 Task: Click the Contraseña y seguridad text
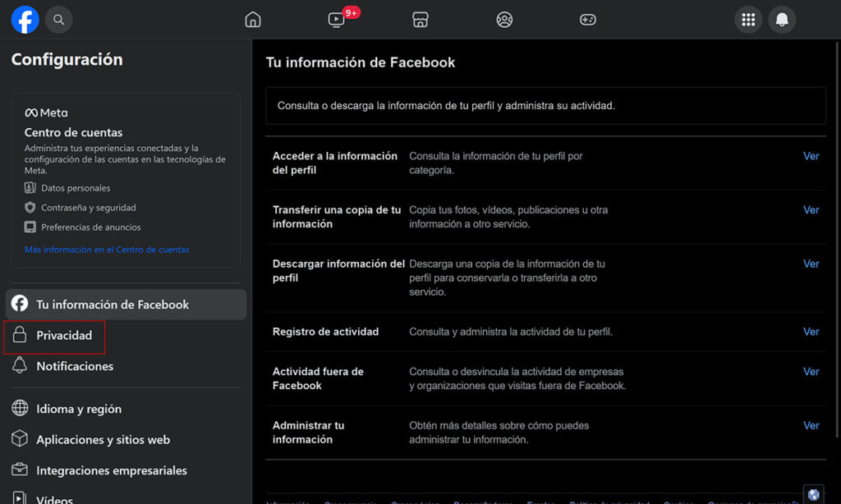(89, 208)
